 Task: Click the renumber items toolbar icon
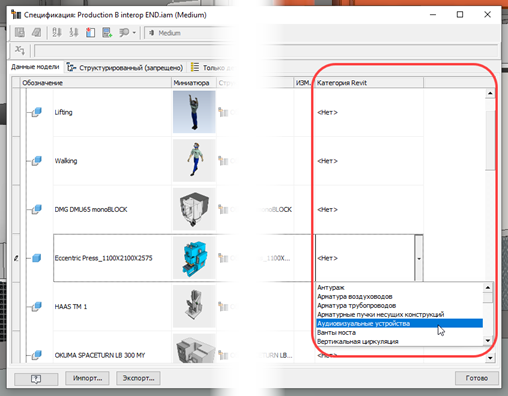tap(74, 33)
